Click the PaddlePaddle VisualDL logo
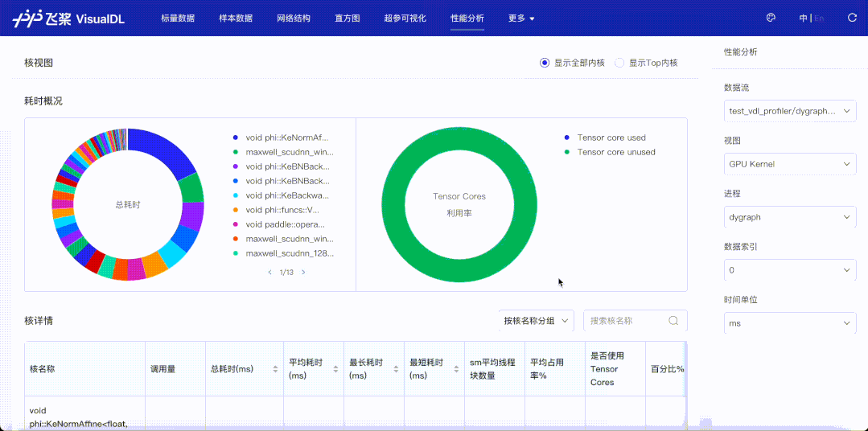 68,18
